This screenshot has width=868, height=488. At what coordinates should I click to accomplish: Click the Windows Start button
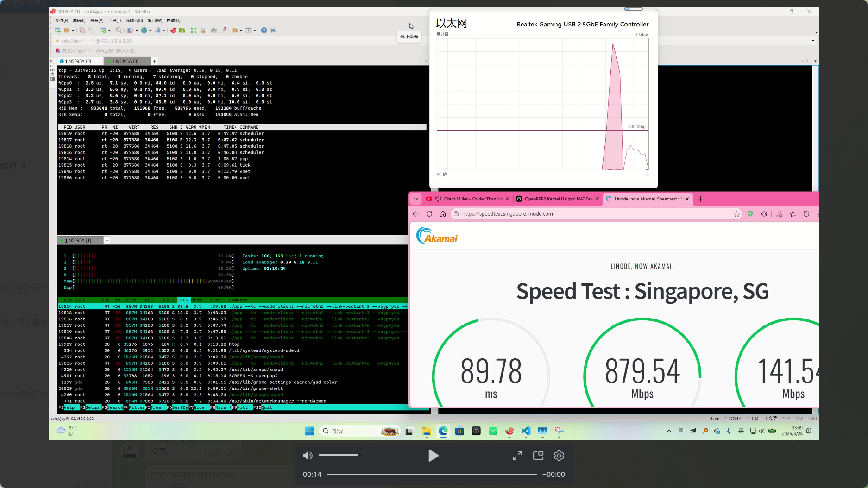(309, 431)
